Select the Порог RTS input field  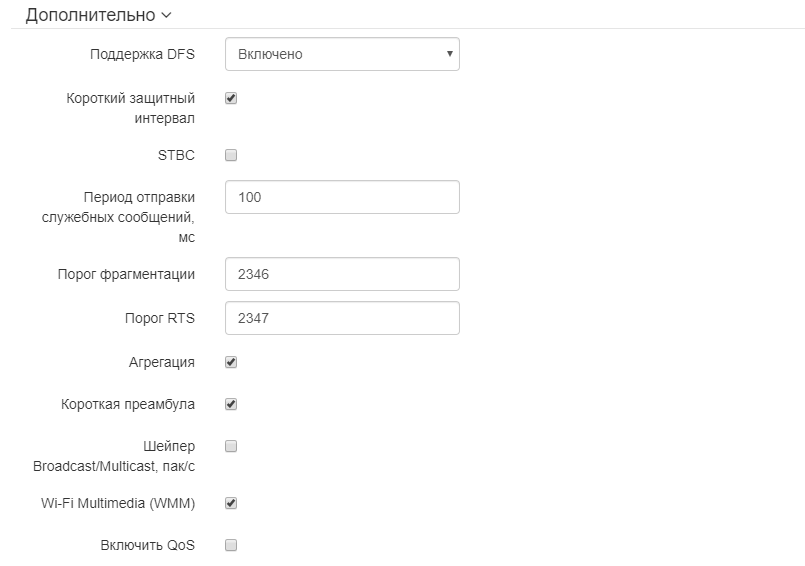pos(342,318)
